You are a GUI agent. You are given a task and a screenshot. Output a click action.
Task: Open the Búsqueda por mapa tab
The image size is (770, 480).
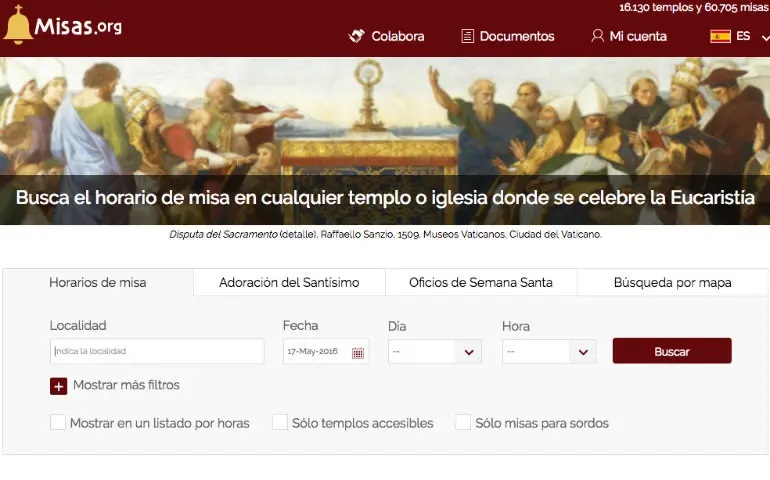[x=672, y=283]
